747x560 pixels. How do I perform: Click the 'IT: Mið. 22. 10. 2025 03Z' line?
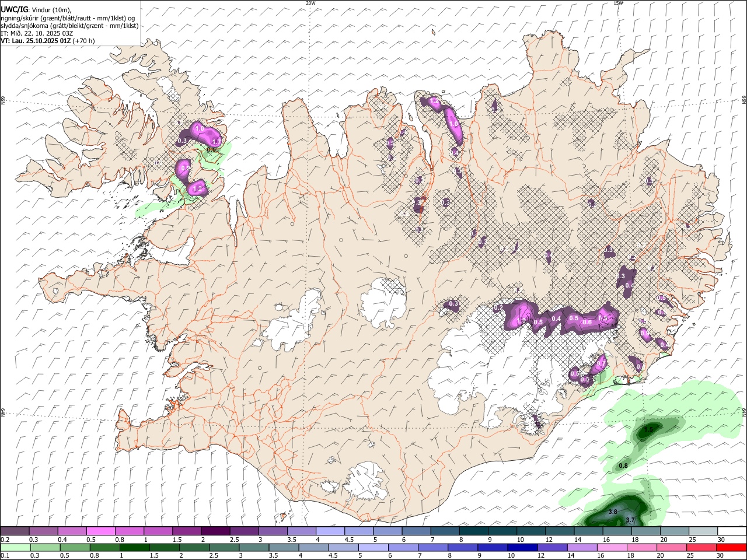[x=37, y=33]
